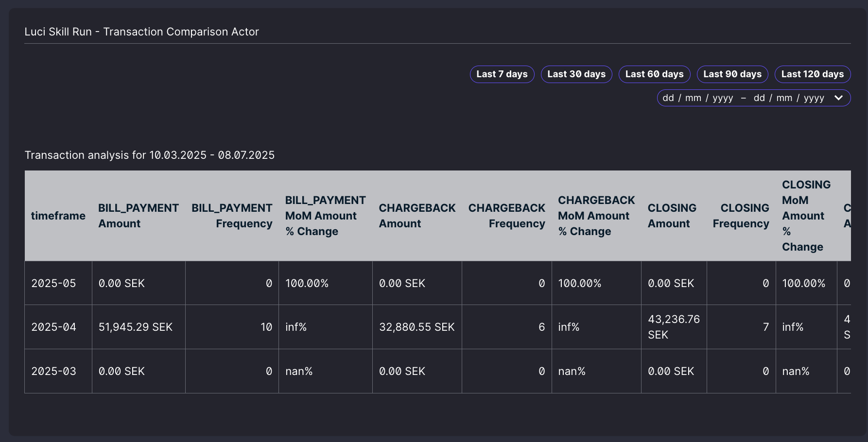Click the timeframe column header
Image resolution: width=868 pixels, height=442 pixels.
58,216
